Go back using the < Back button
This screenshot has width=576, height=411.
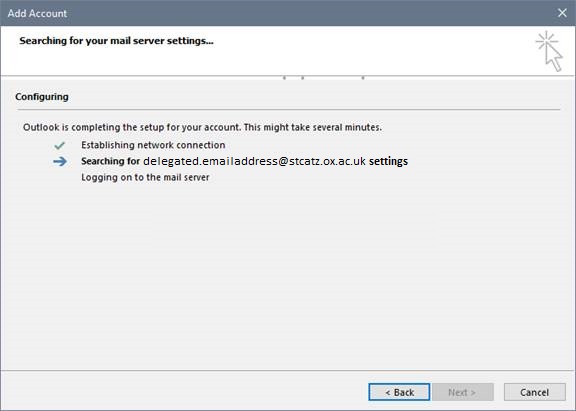pyautogui.click(x=399, y=392)
